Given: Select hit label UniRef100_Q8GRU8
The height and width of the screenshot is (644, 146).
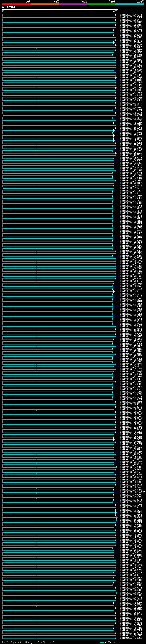Looking at the screenshot, I should (x=131, y=30).
